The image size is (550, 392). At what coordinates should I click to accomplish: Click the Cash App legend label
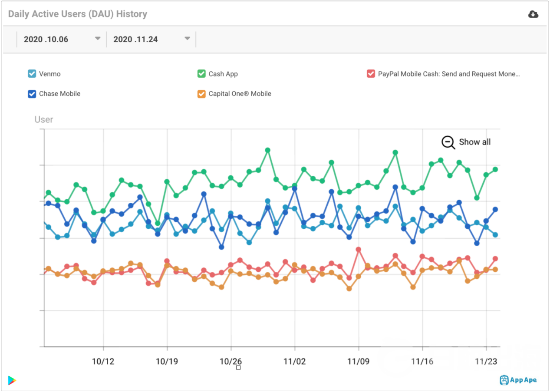[223, 74]
